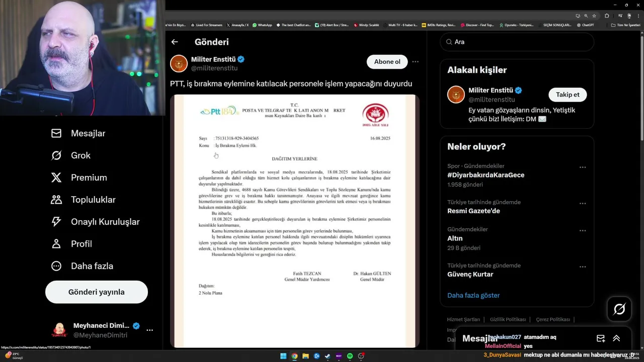This screenshot has height=362, width=644.
Task: Click the Gönderi yayınla button
Action: click(x=97, y=292)
